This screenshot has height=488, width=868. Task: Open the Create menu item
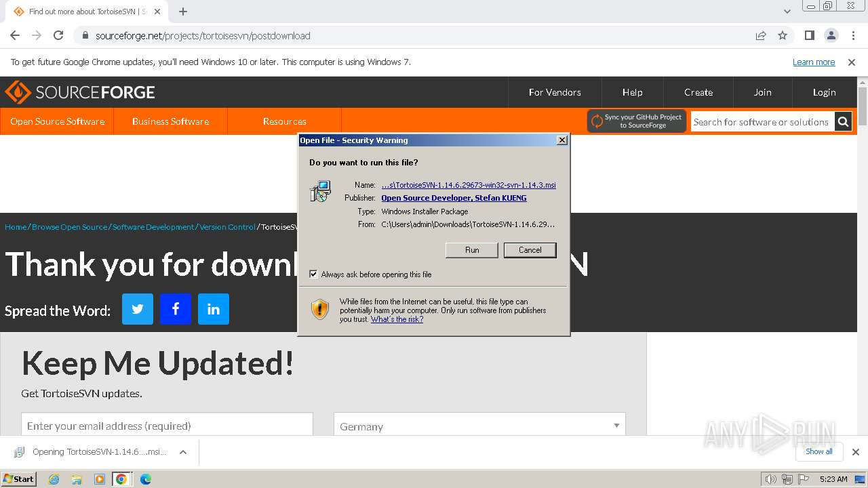698,92
